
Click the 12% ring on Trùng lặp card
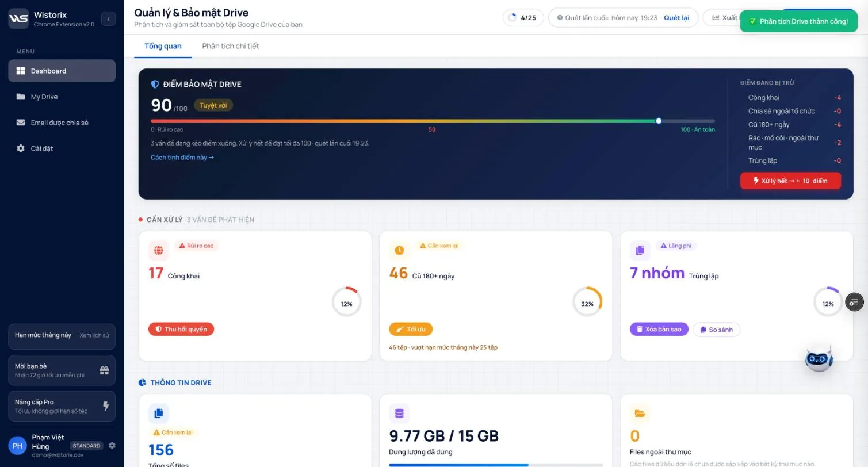pos(828,302)
